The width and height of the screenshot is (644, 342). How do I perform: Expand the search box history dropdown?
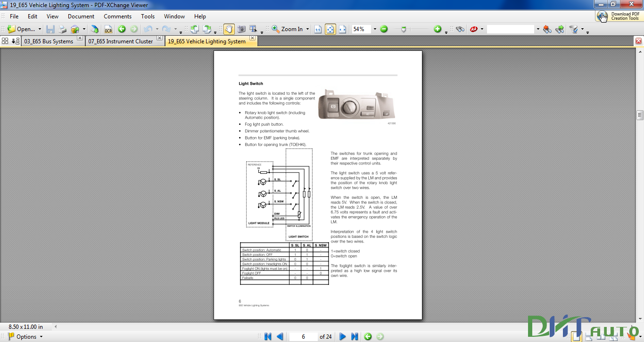click(538, 29)
